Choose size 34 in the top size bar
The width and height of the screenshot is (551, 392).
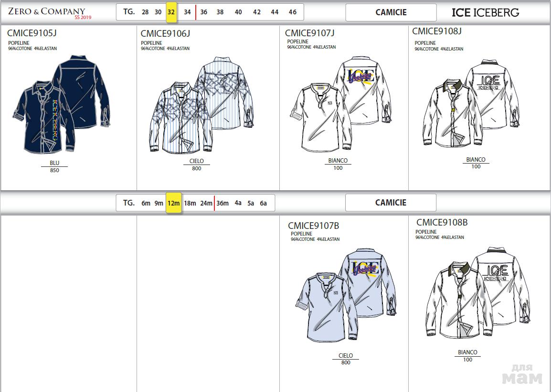click(x=187, y=12)
